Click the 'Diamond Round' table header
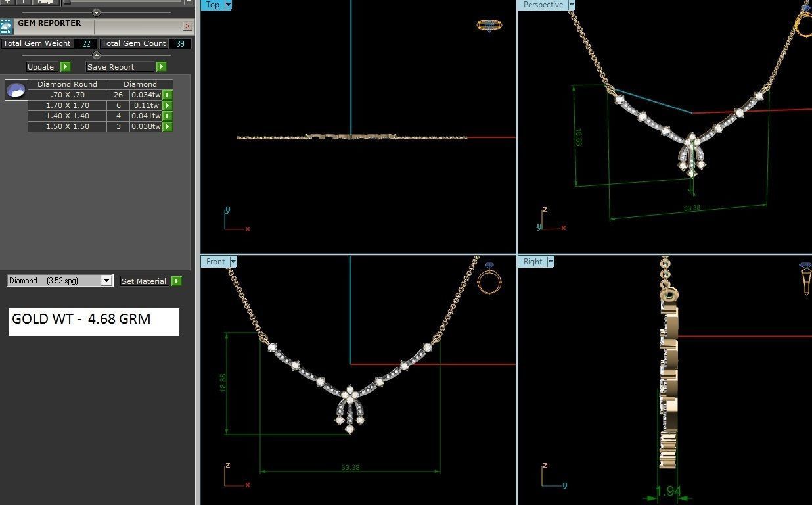 click(x=67, y=84)
